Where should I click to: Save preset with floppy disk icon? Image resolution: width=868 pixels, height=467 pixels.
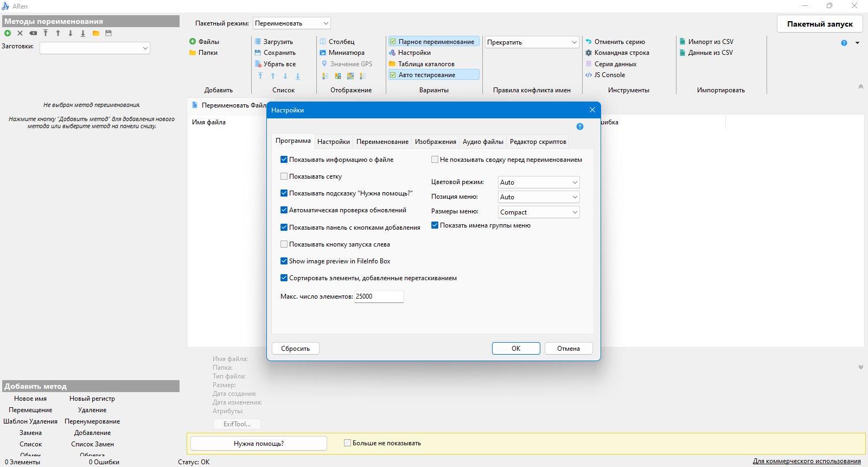(x=108, y=33)
